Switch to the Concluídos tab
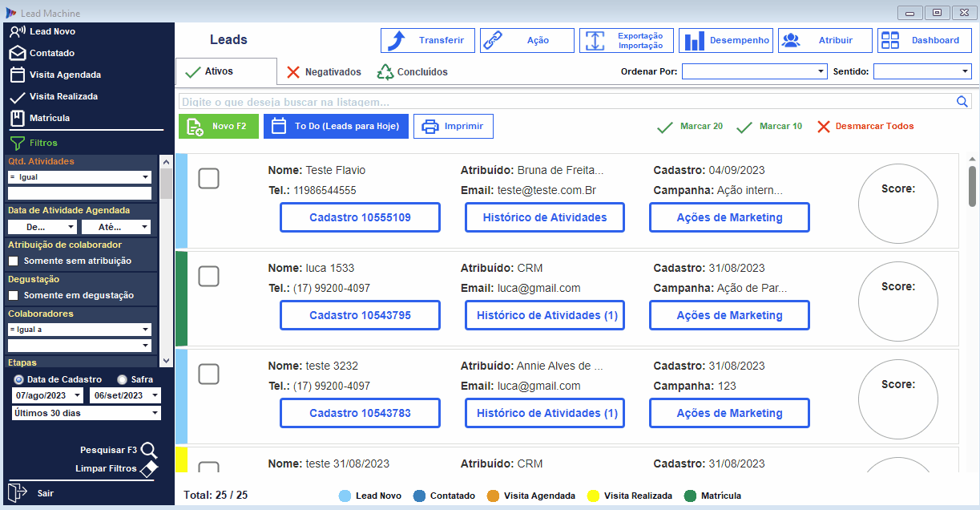This screenshot has width=980, height=510. click(413, 72)
